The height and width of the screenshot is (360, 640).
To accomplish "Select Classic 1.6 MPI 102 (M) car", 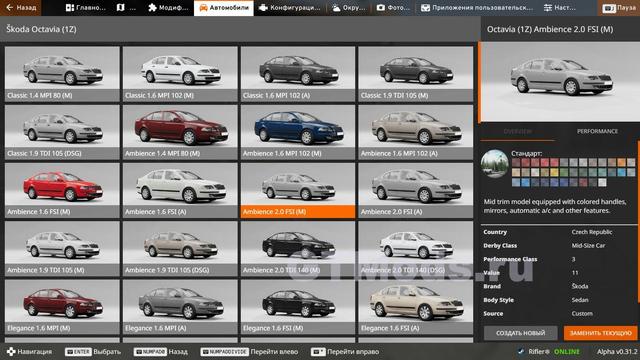I will (x=180, y=74).
